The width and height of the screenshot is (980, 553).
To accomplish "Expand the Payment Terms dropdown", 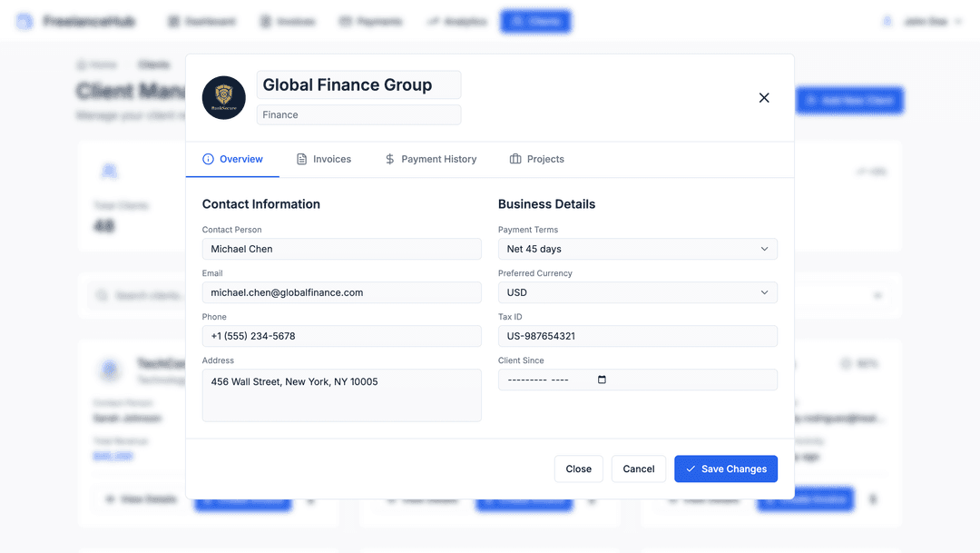I will (x=637, y=249).
